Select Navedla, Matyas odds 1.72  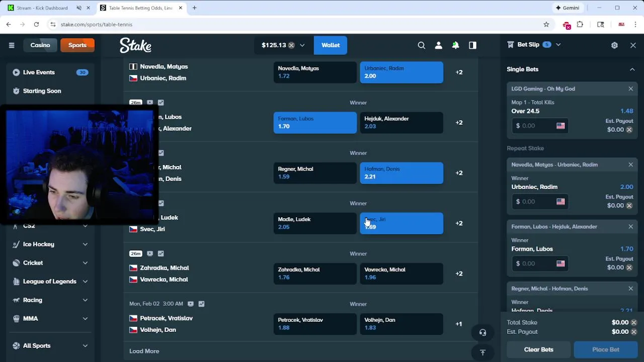315,72
